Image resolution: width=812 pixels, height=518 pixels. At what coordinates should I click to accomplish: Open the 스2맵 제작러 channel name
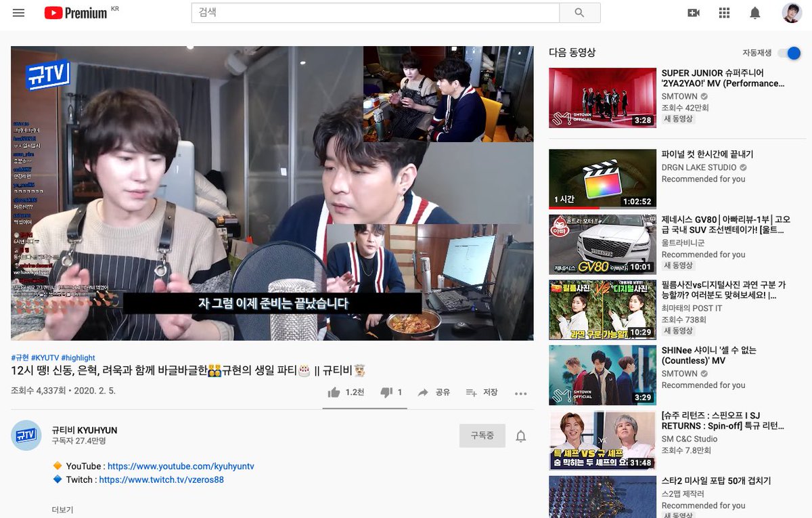(683, 494)
